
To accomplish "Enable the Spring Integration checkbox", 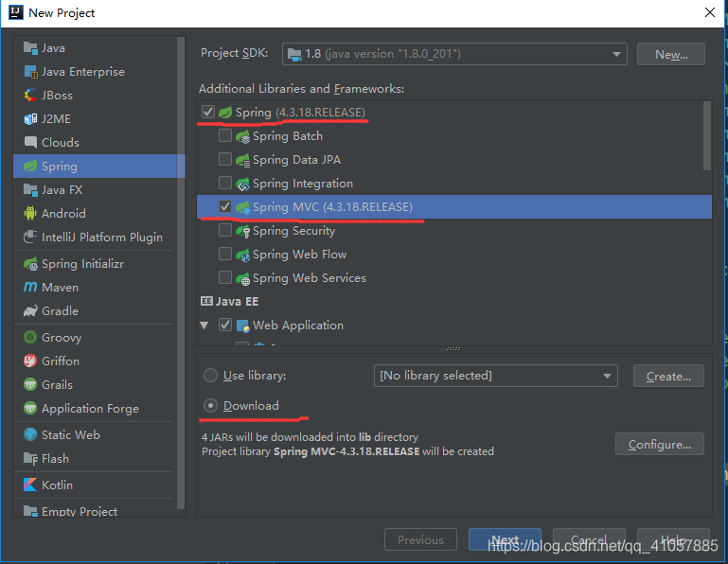I will 225,183.
